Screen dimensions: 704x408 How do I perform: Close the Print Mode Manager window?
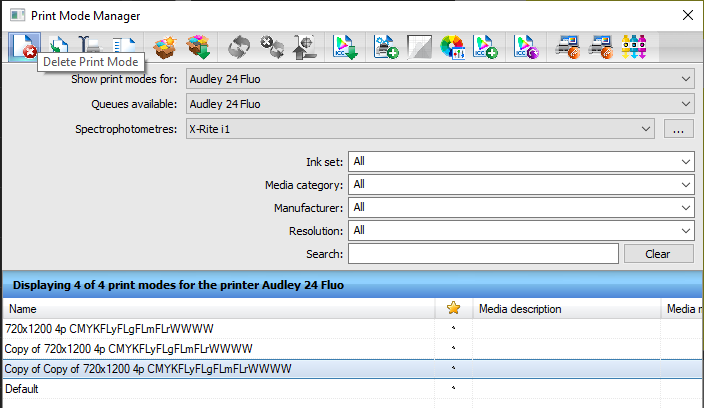[687, 15]
